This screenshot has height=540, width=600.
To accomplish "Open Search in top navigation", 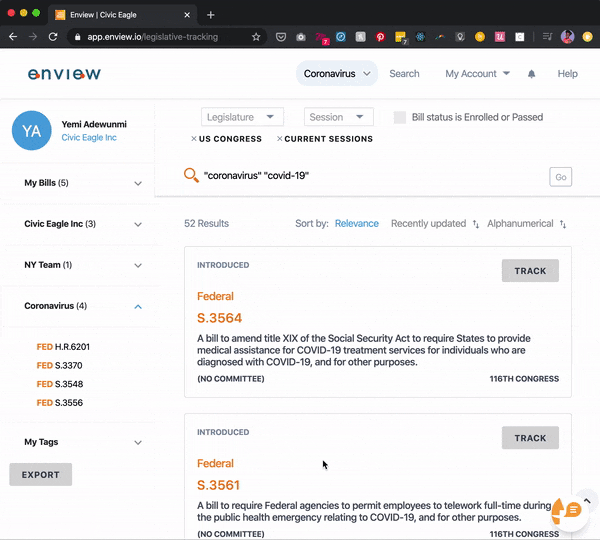I will click(404, 74).
